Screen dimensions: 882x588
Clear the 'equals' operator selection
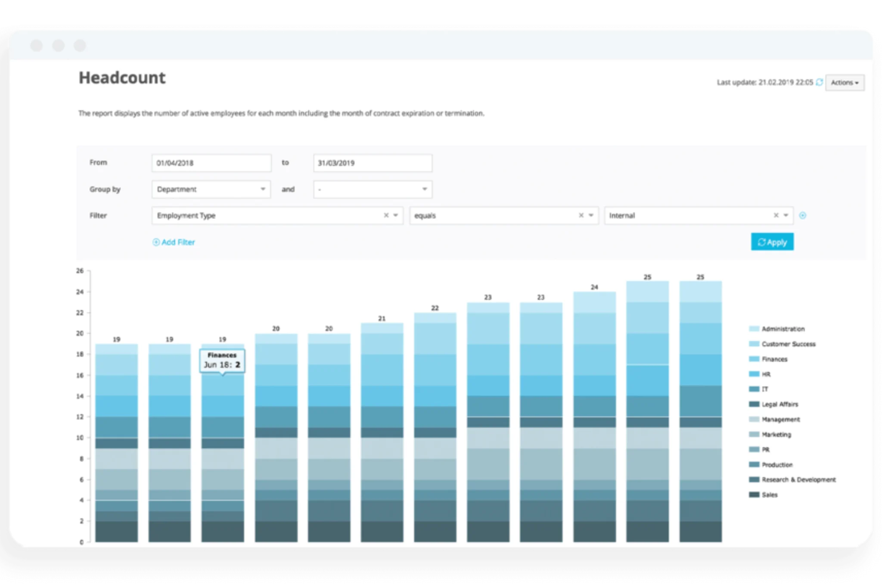click(x=581, y=215)
